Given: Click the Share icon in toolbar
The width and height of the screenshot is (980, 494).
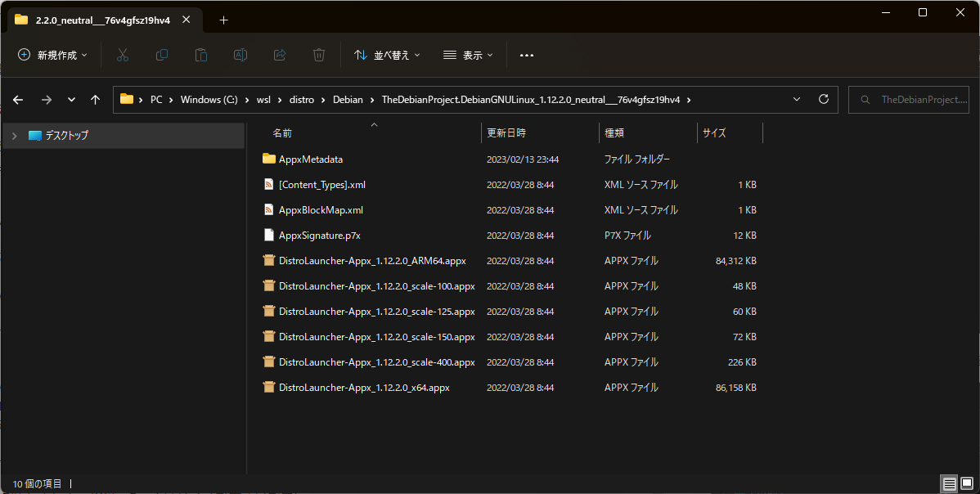Looking at the screenshot, I should (x=280, y=55).
